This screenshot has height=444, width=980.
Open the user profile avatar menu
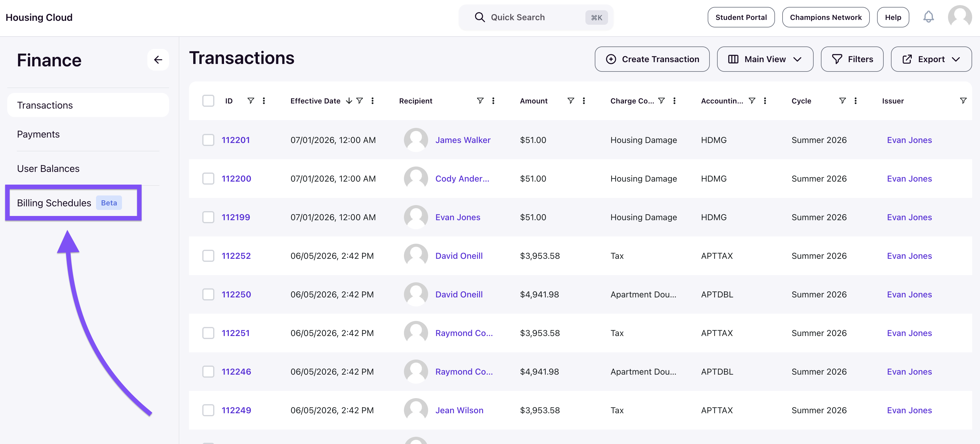959,17
